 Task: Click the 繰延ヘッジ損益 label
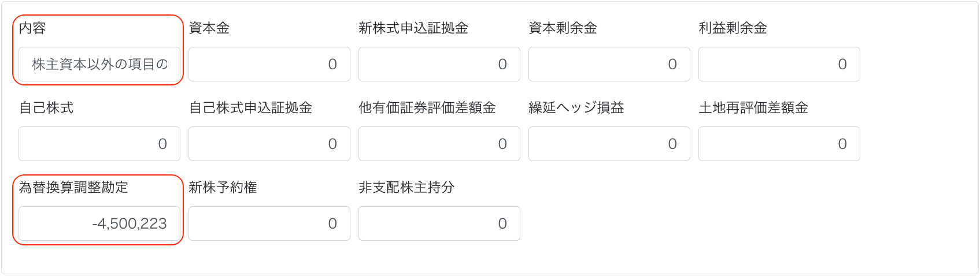576,107
